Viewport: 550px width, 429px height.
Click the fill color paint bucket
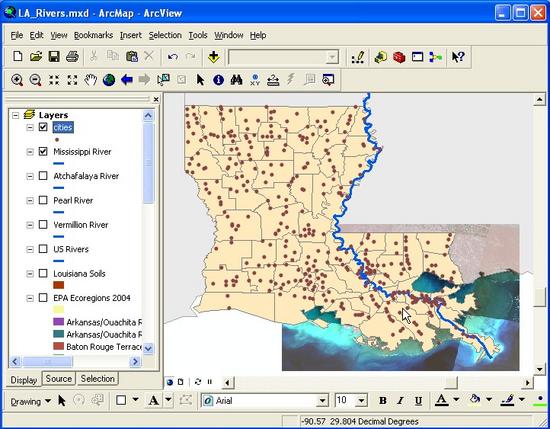pos(475,400)
